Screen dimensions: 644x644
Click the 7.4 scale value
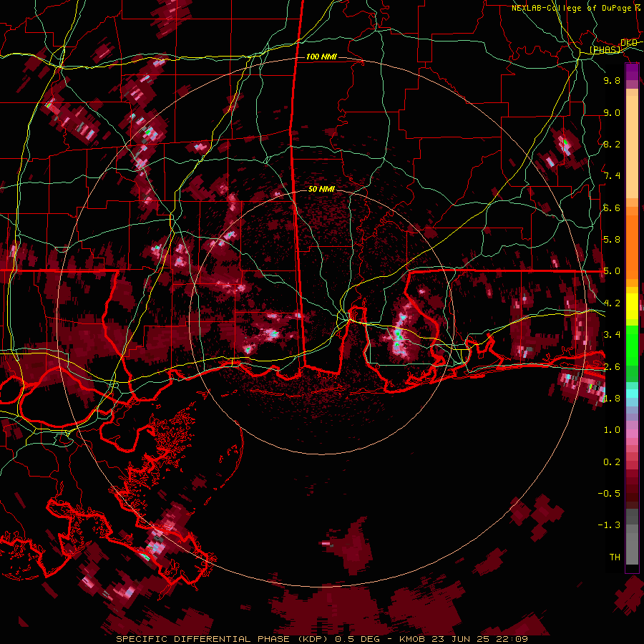pos(612,176)
